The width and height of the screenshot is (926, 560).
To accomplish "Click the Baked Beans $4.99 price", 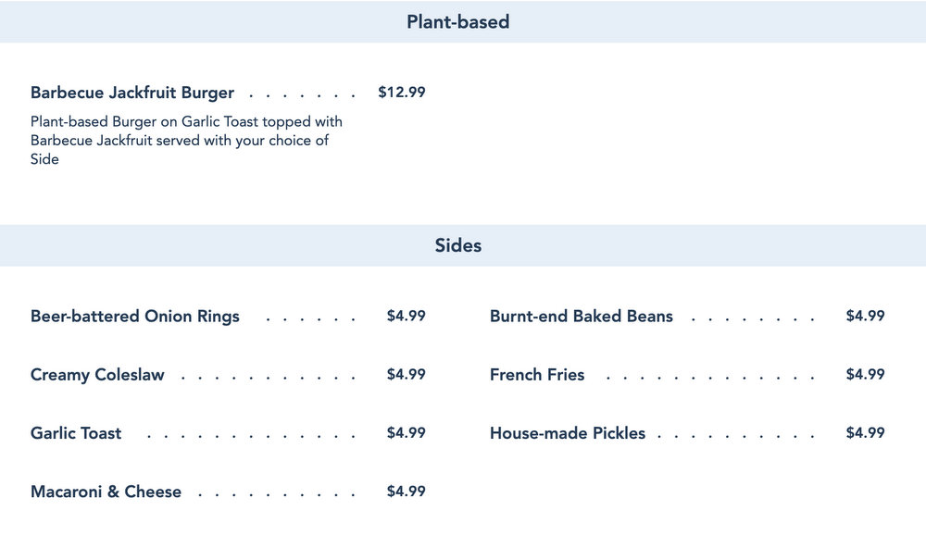I will pos(865,316).
